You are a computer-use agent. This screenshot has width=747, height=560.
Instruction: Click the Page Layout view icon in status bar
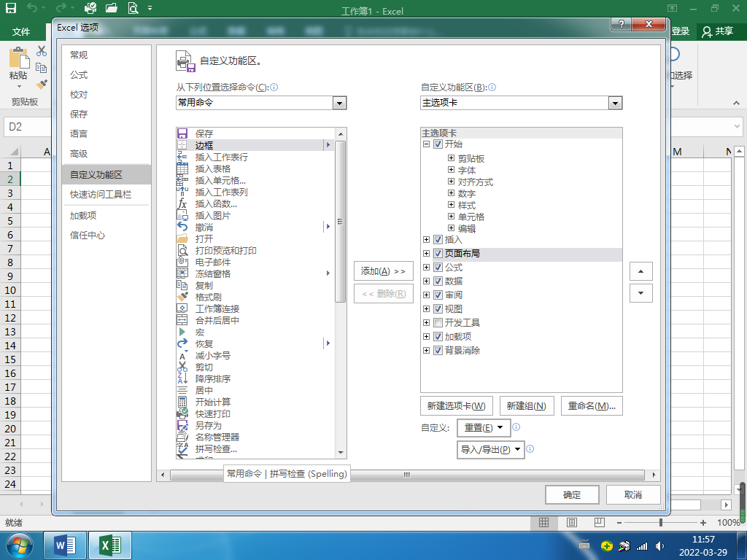point(572,522)
